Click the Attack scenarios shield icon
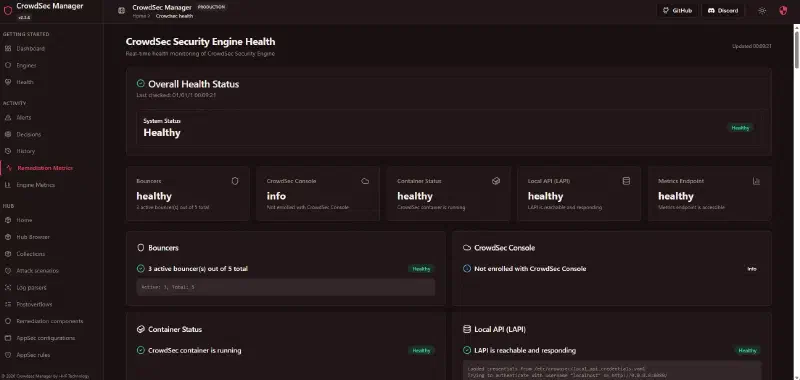 pyautogui.click(x=8, y=270)
